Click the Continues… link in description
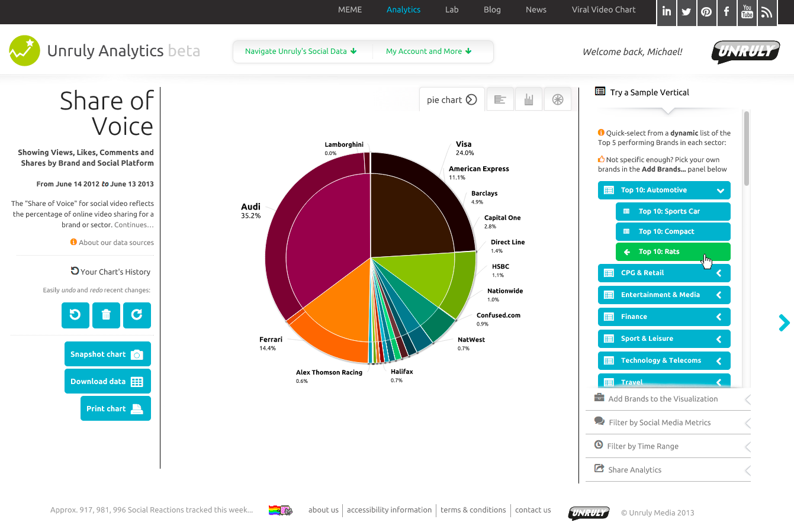The width and height of the screenshot is (794, 532). (134, 225)
